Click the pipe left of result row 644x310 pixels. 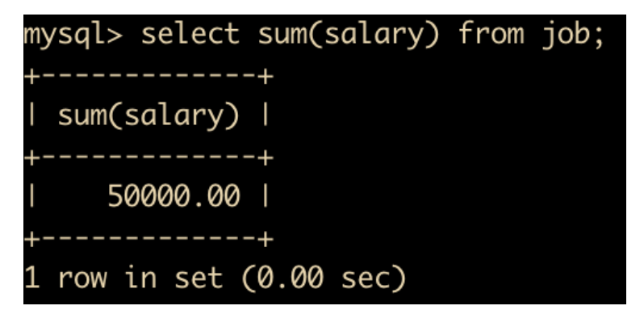[31, 197]
